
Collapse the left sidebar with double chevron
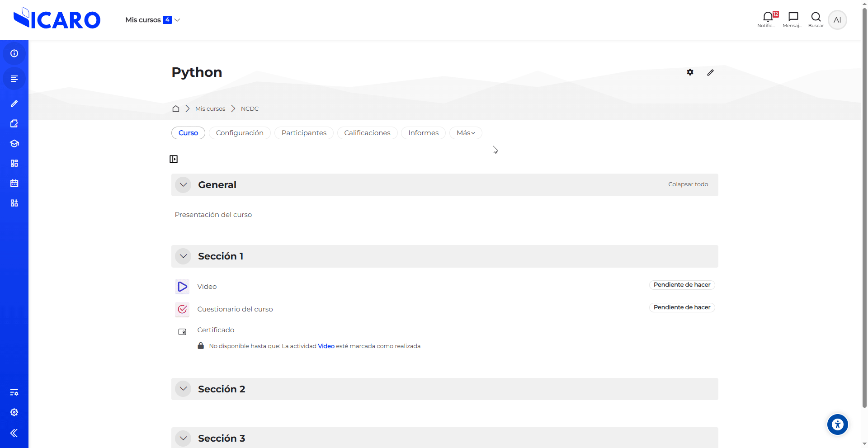point(14,433)
